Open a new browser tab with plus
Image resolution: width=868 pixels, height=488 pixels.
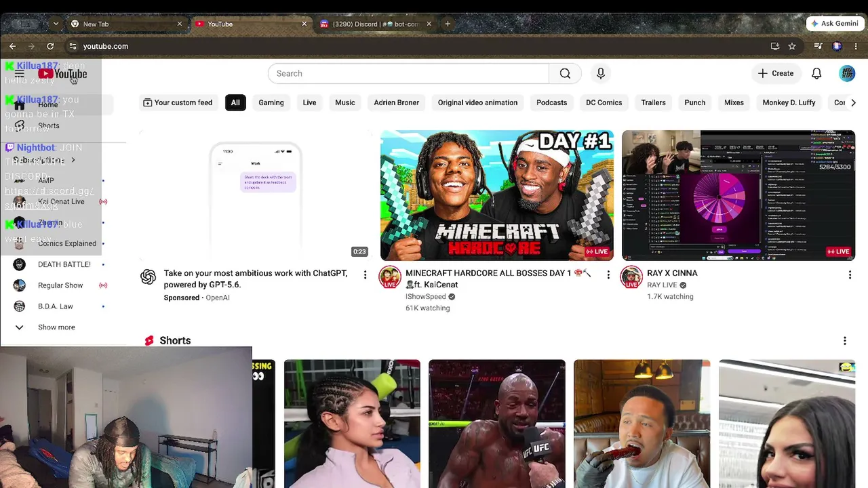coord(448,24)
